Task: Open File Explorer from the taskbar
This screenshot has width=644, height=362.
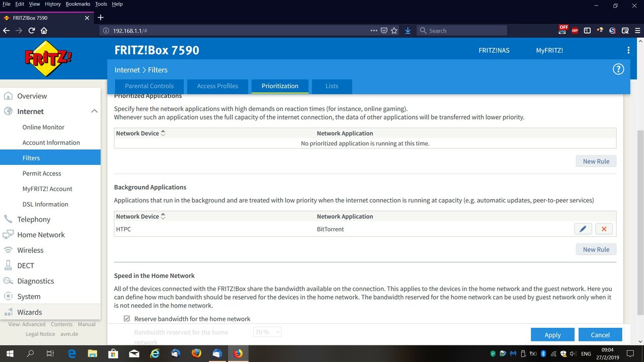Action: [x=92, y=353]
